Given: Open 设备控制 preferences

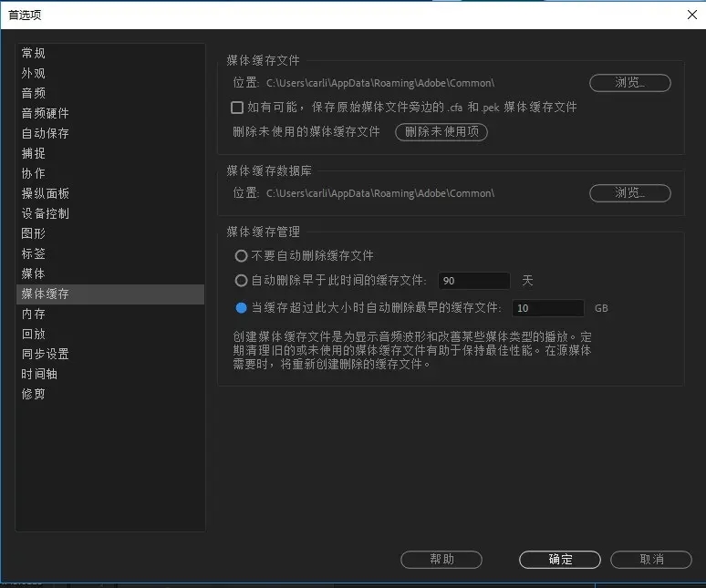Looking at the screenshot, I should [109, 213].
